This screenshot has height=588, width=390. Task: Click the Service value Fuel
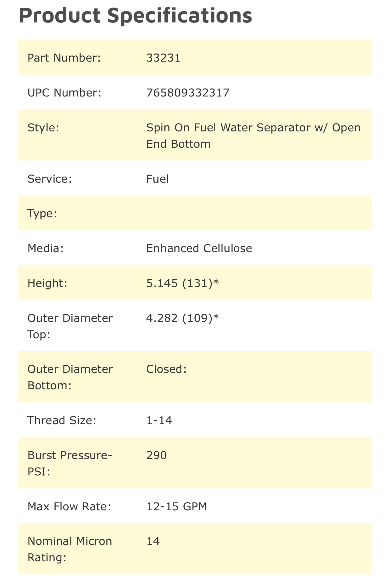pos(157,179)
